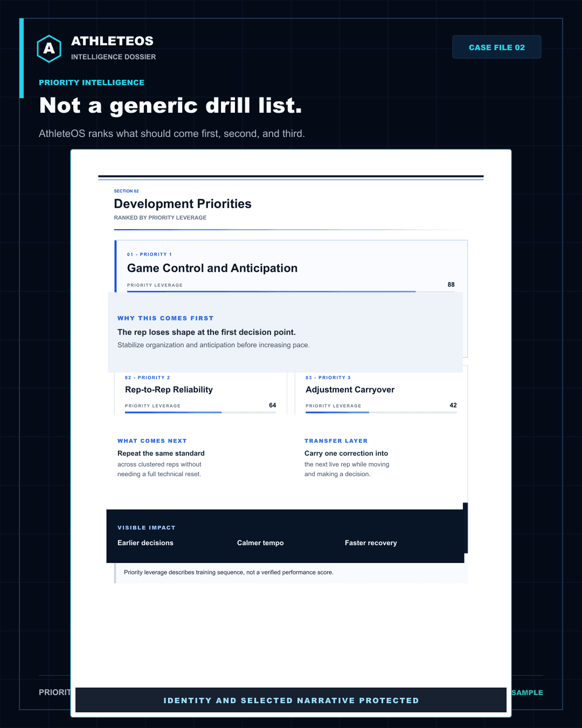Click PRIORITY LEVERAGE label under Rep-to-Rep Reliability

[153, 406]
